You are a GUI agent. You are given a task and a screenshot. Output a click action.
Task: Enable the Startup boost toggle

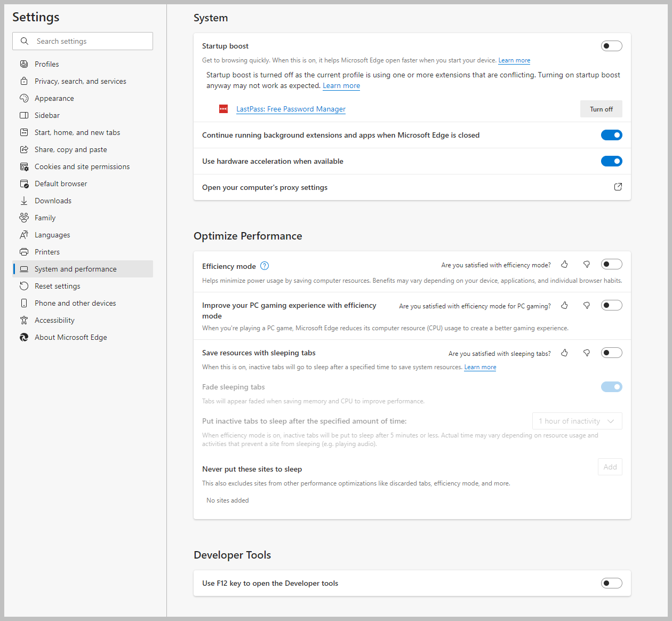(x=611, y=46)
